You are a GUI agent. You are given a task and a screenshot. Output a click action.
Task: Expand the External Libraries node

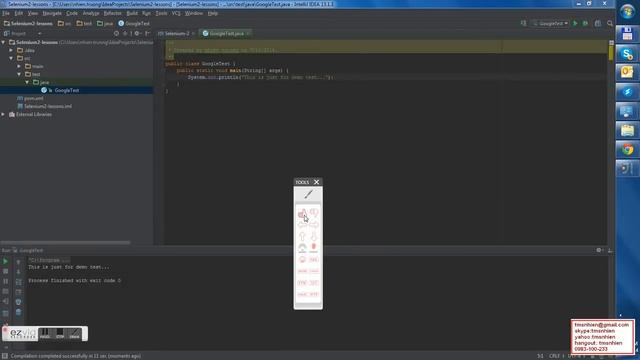point(4,114)
